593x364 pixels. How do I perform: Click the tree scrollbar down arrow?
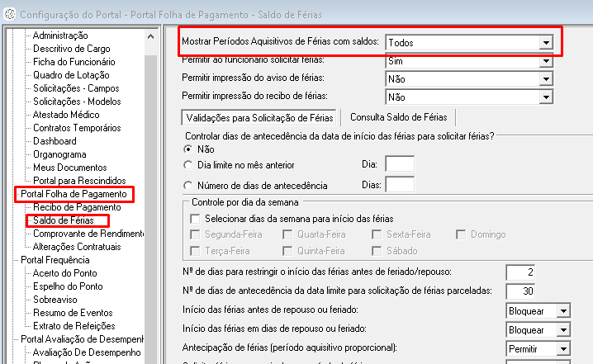pos(150,357)
